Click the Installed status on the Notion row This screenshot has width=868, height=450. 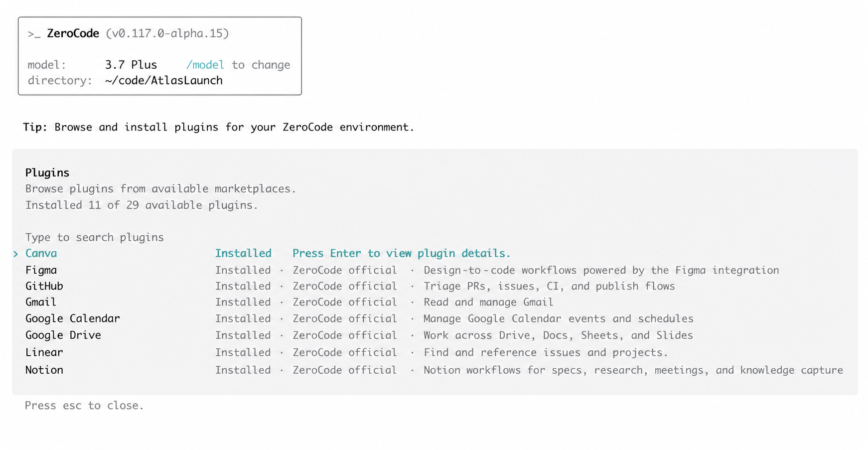[x=243, y=370]
